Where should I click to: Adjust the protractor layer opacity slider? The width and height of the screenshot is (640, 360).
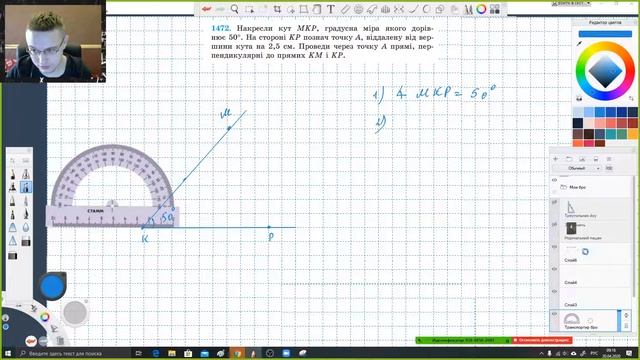619,320
